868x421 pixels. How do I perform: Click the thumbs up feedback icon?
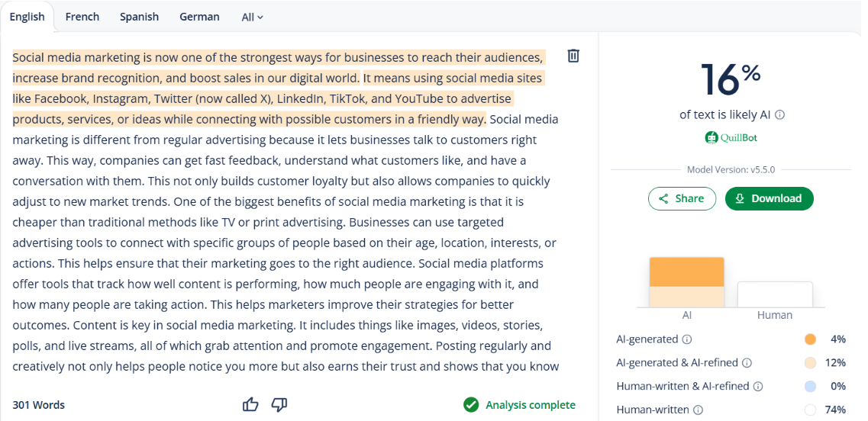coord(250,405)
